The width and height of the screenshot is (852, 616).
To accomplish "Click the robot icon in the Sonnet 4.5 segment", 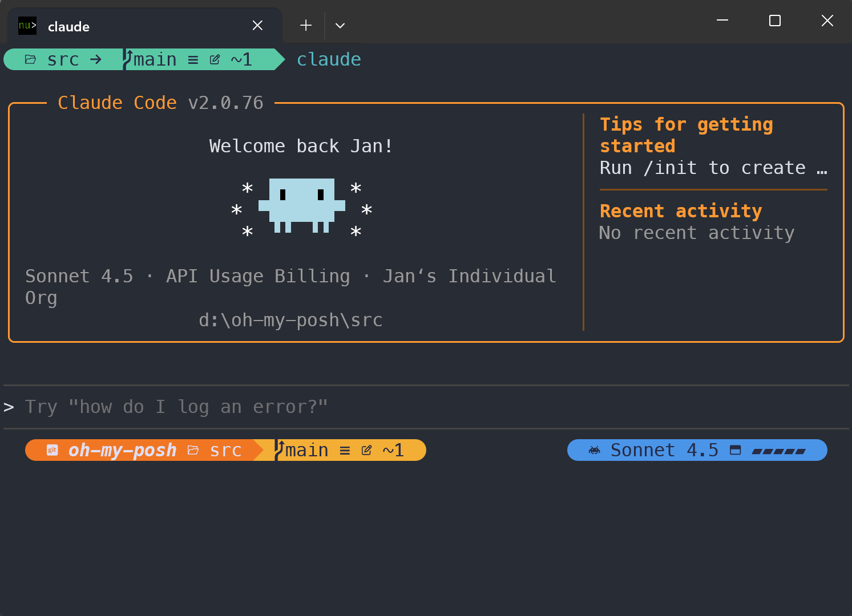I will 595,450.
